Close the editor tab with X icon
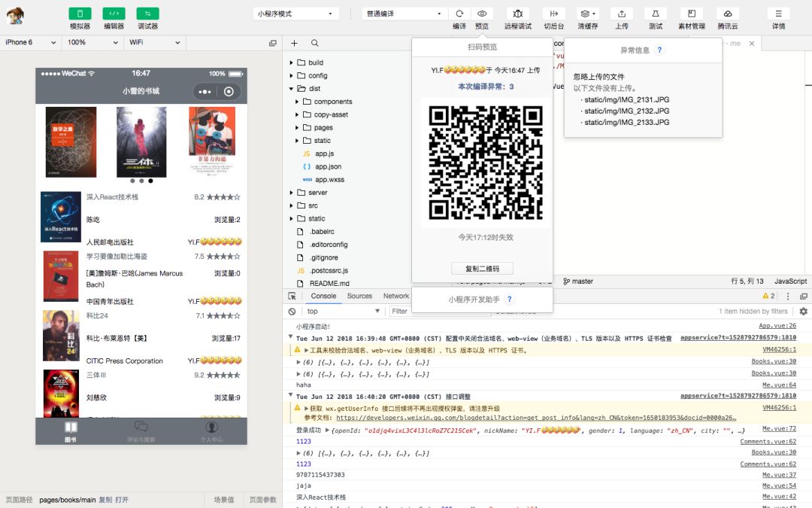The width and height of the screenshot is (812, 508). point(752,44)
